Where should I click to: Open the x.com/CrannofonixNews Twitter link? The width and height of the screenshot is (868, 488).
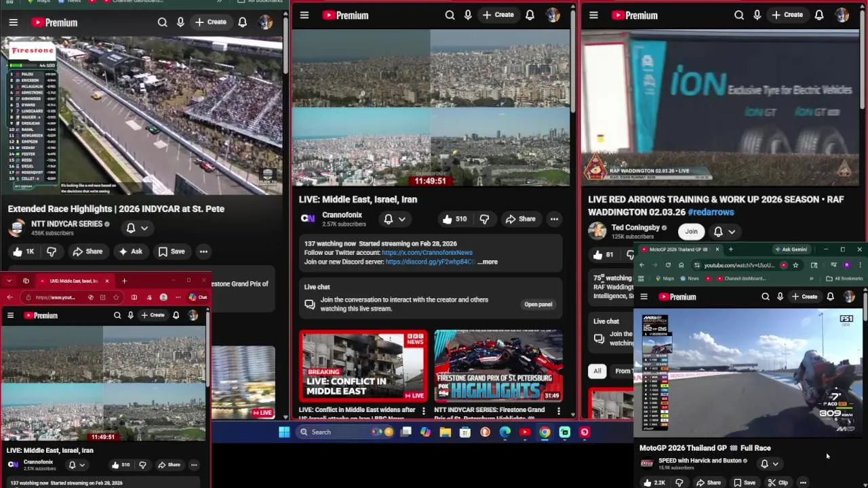coord(427,252)
